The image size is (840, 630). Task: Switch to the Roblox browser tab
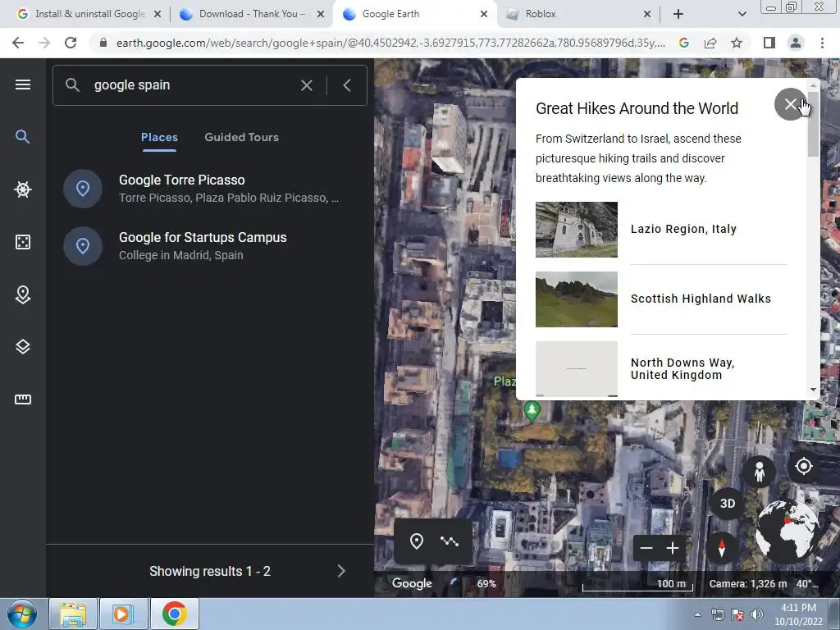[578, 14]
